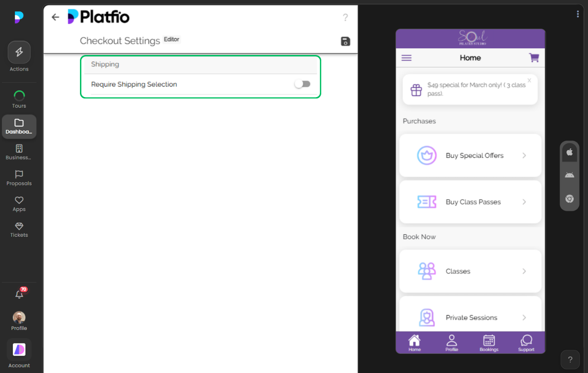588x373 pixels.
Task: Open the three-dot menu at top right
Action: [577, 14]
